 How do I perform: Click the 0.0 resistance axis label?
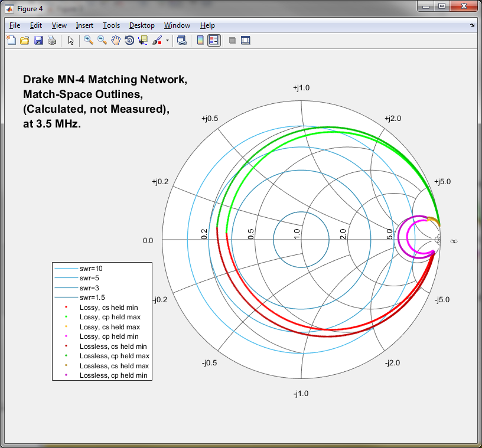point(148,241)
